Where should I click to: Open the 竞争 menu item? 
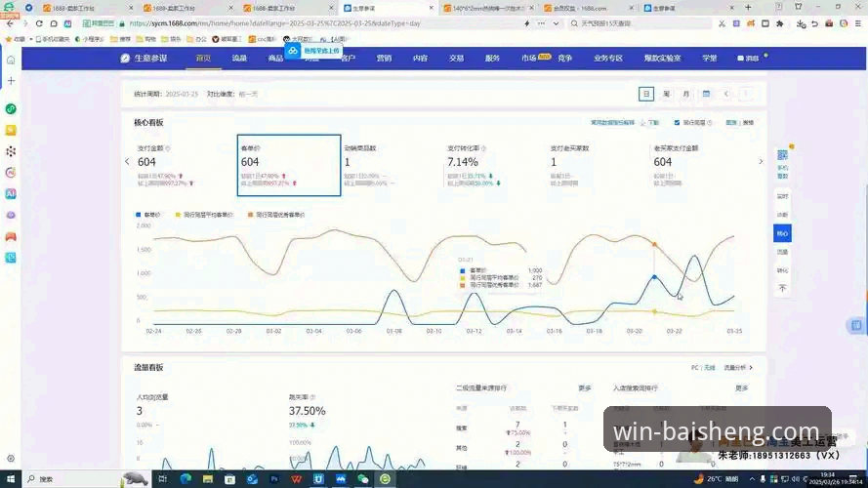click(x=565, y=59)
